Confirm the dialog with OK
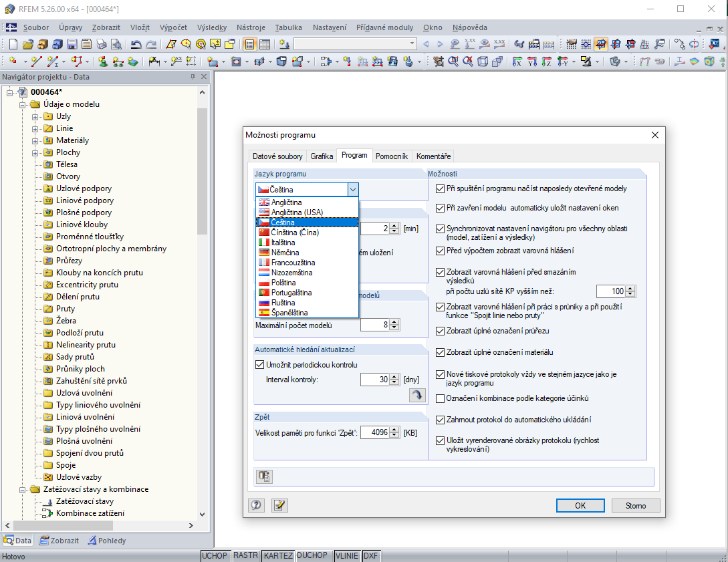728x562 pixels. click(x=580, y=505)
